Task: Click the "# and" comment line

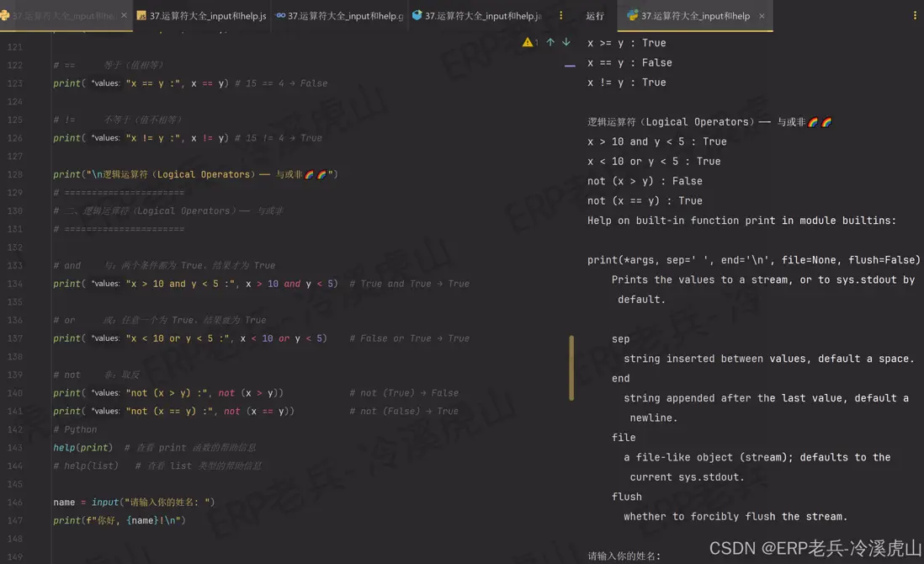Action: pyautogui.click(x=164, y=266)
